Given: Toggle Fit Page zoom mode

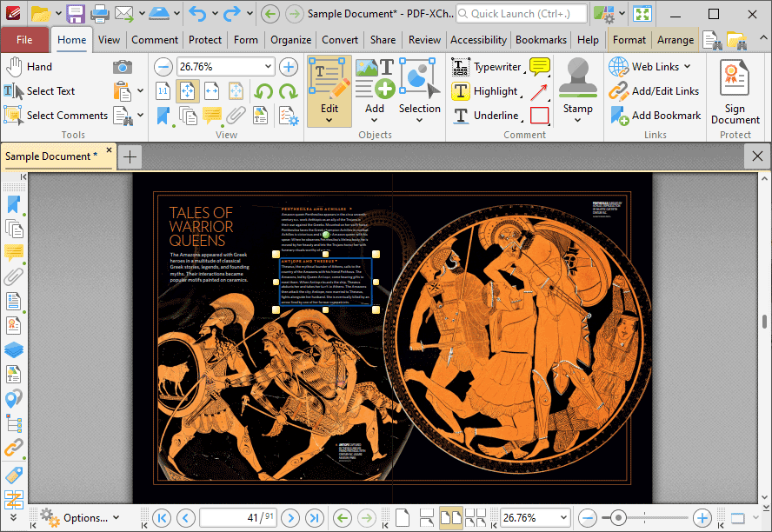Looking at the screenshot, I should pyautogui.click(x=187, y=91).
